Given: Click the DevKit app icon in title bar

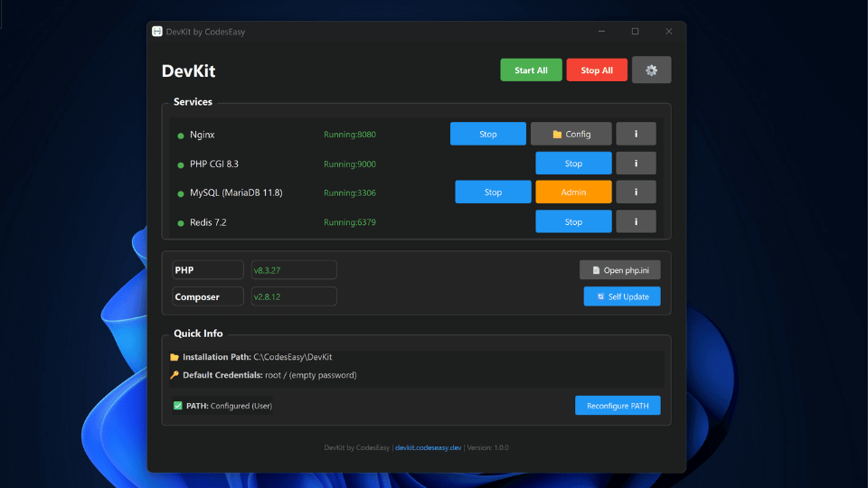Looking at the screenshot, I should pyautogui.click(x=157, y=32).
